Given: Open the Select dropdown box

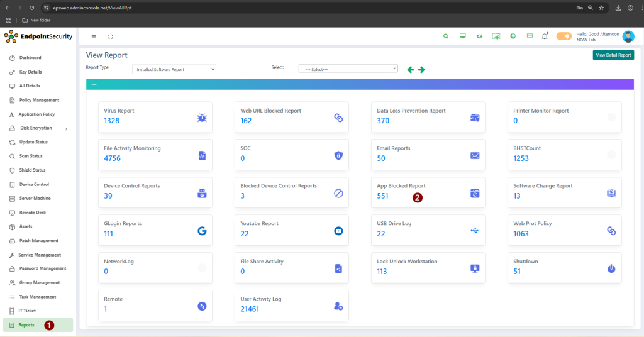Looking at the screenshot, I should [x=348, y=69].
